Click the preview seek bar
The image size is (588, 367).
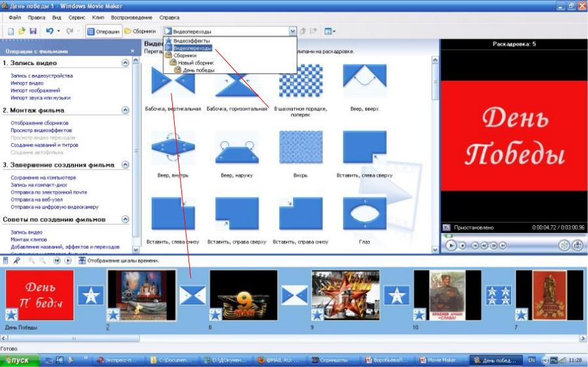513,236
